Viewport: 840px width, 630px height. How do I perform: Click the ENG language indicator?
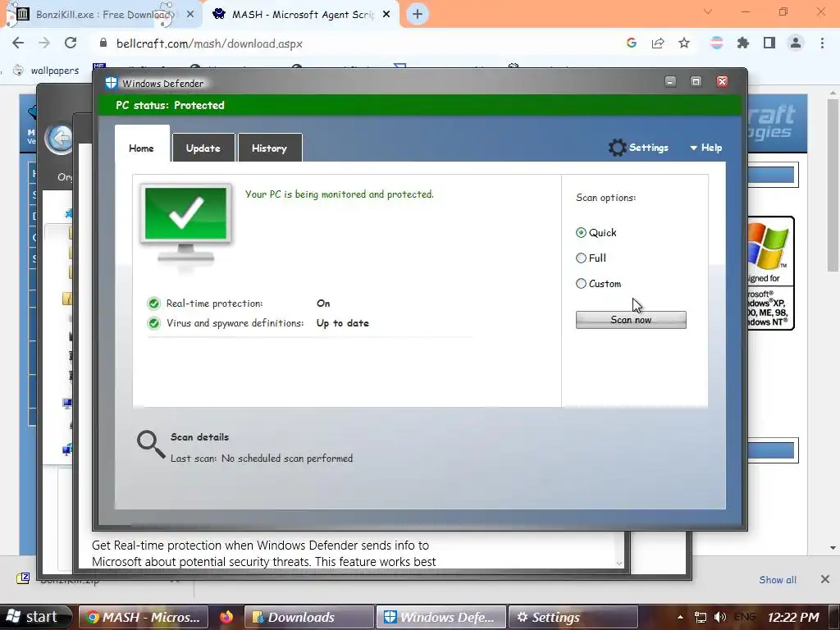pyautogui.click(x=745, y=617)
